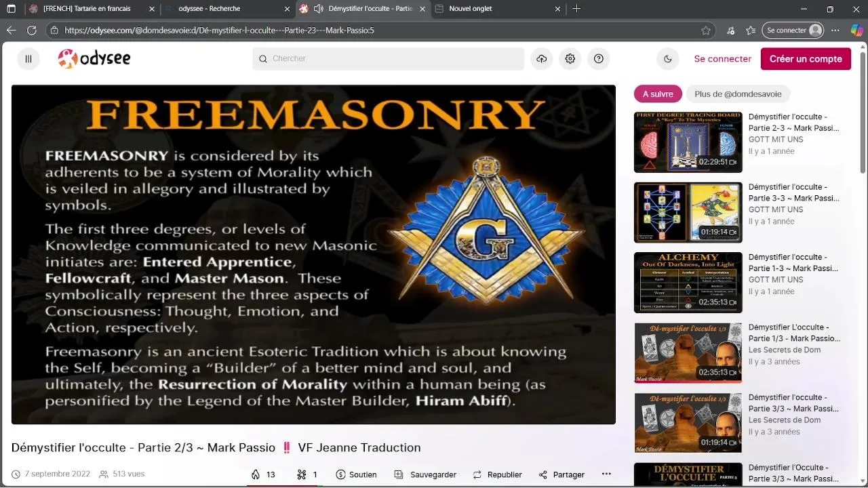Screen dimensions: 868x488
Task: Open the tab actions menu icon
Action: point(11,9)
